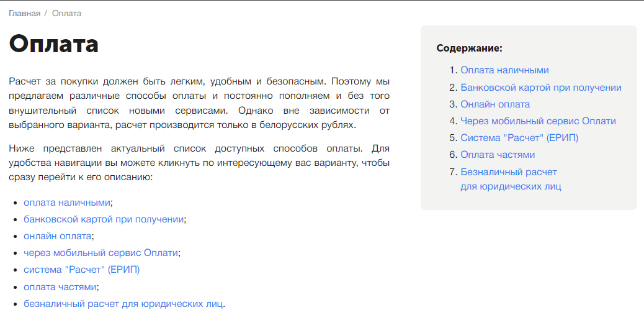Click paragraph starting 'Расчет за покупки'
The height and width of the screenshot is (320, 644).
pyautogui.click(x=199, y=103)
